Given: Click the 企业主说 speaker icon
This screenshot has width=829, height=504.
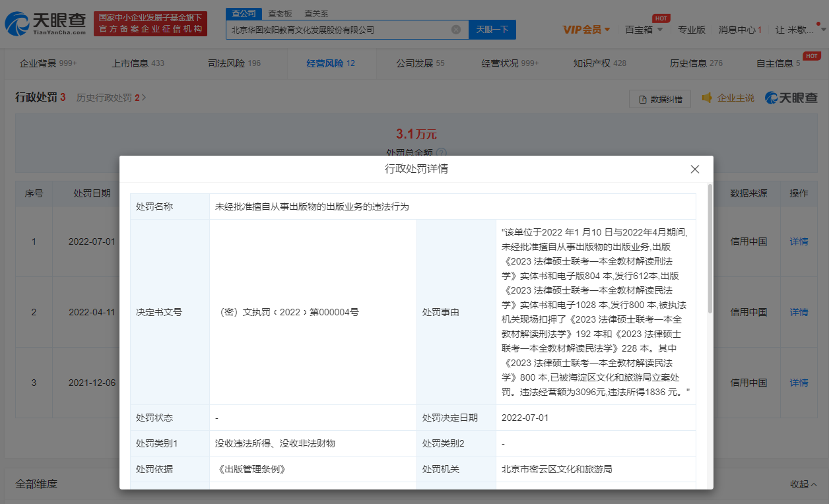Looking at the screenshot, I should point(707,98).
